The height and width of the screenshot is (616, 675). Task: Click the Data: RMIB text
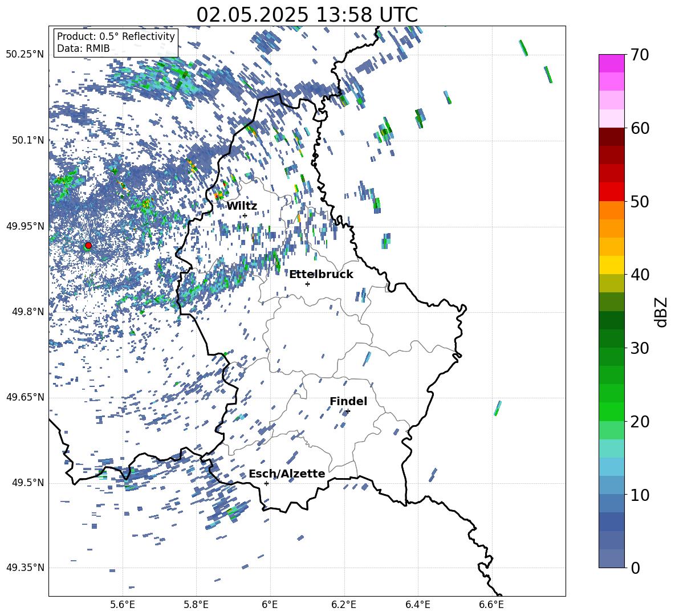pyautogui.click(x=83, y=48)
